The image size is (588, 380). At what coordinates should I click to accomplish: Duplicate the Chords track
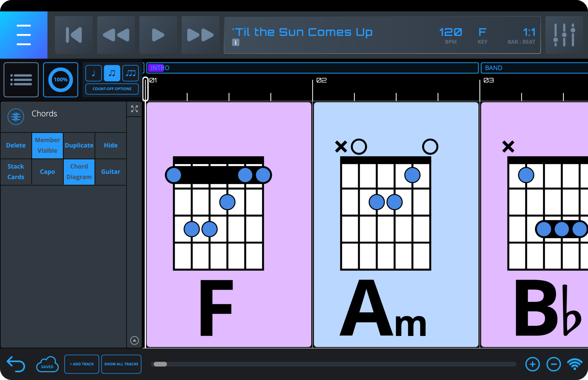tap(79, 145)
